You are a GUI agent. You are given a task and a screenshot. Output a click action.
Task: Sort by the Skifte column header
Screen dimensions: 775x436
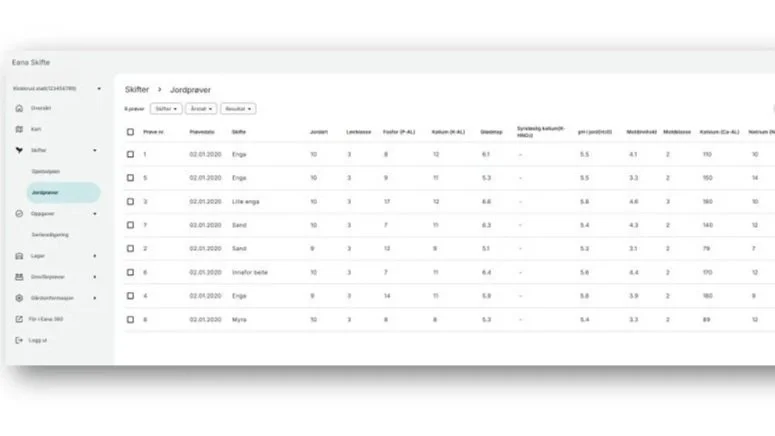tap(239, 132)
